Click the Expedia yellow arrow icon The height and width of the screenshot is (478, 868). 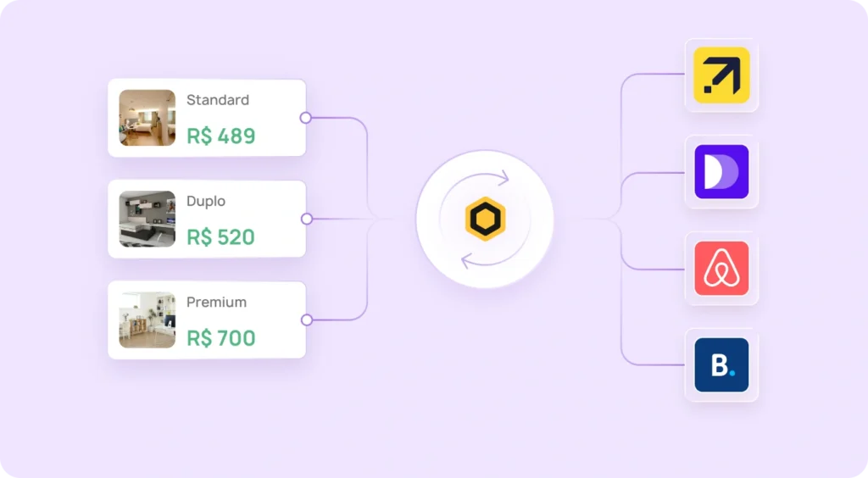[721, 75]
